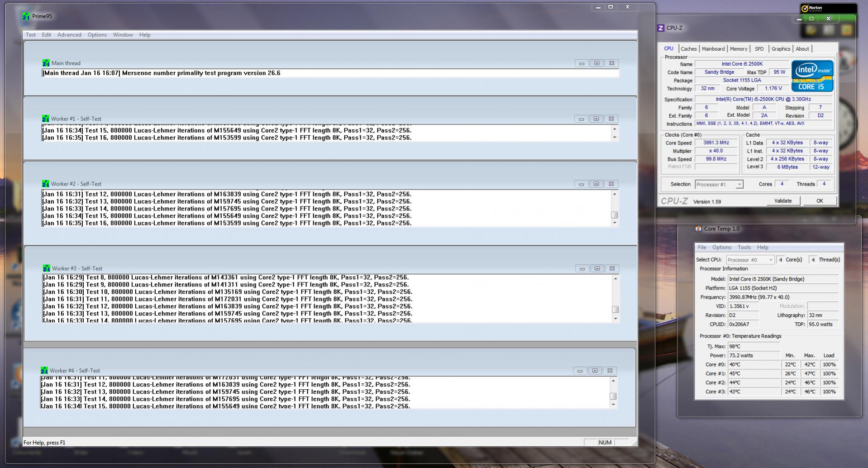The width and height of the screenshot is (868, 468).
Task: Click the Worker #1 Self-Test window icon
Action: pos(45,119)
